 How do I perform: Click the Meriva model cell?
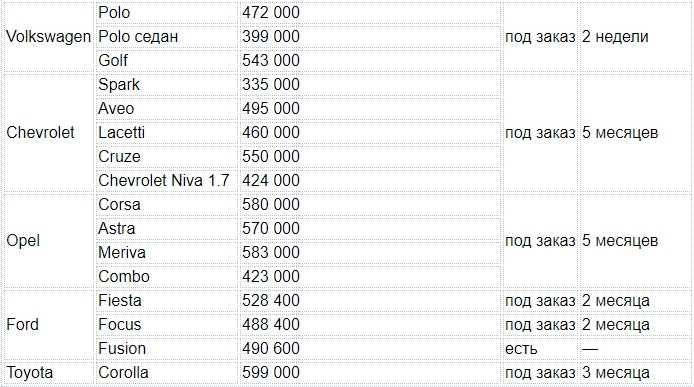[x=166, y=252]
